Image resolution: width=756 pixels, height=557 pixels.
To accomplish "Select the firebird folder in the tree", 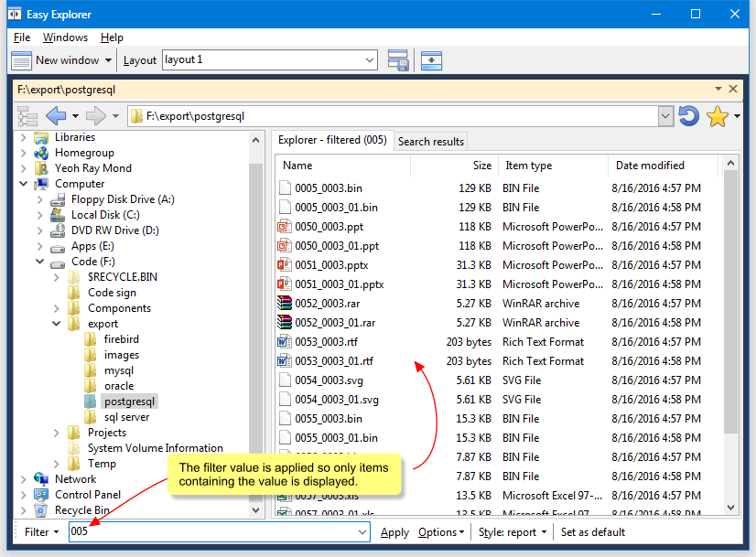I will pyautogui.click(x=122, y=339).
